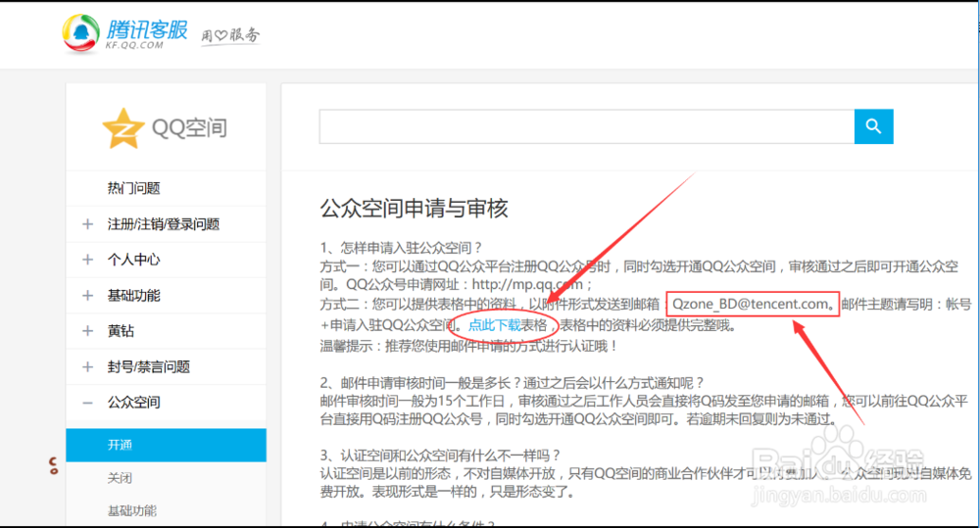The width and height of the screenshot is (980, 528).
Task: Click question 1 怎样申请入驻公众空间
Action: [x=401, y=248]
